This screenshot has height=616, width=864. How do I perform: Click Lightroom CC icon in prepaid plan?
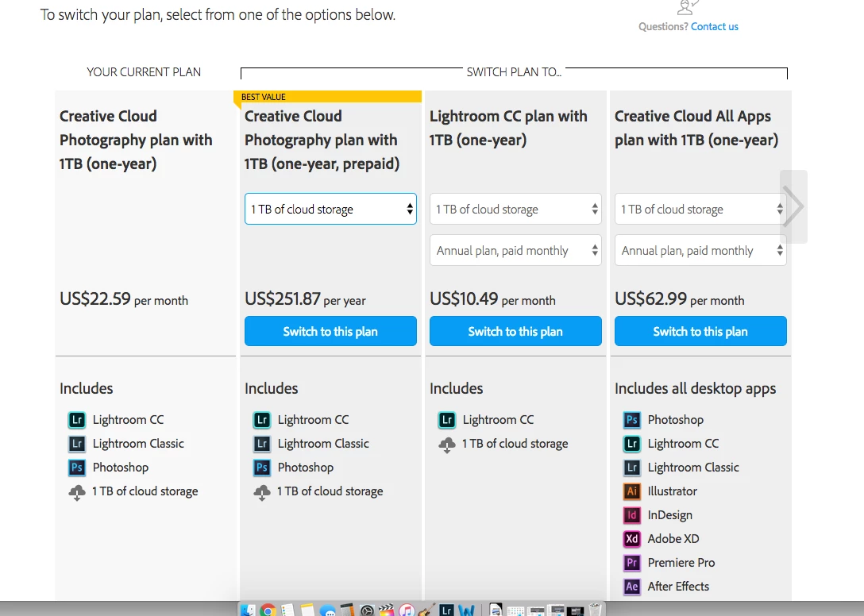tap(262, 420)
